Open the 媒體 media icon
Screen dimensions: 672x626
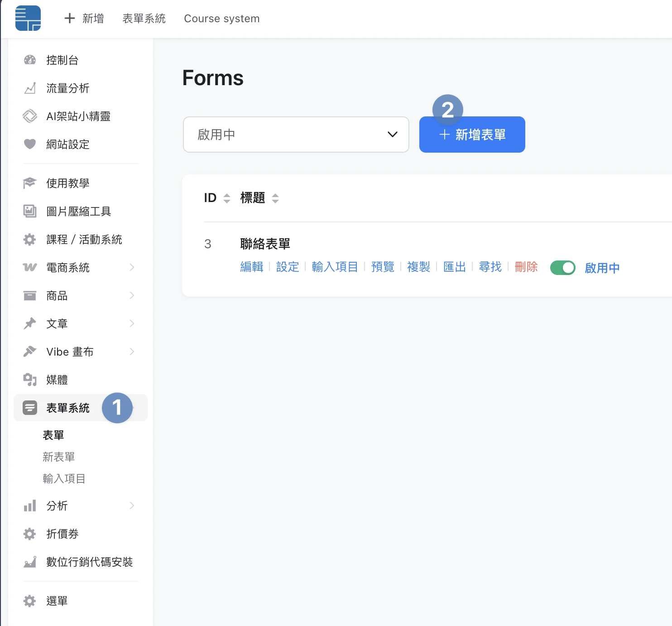[30, 380]
